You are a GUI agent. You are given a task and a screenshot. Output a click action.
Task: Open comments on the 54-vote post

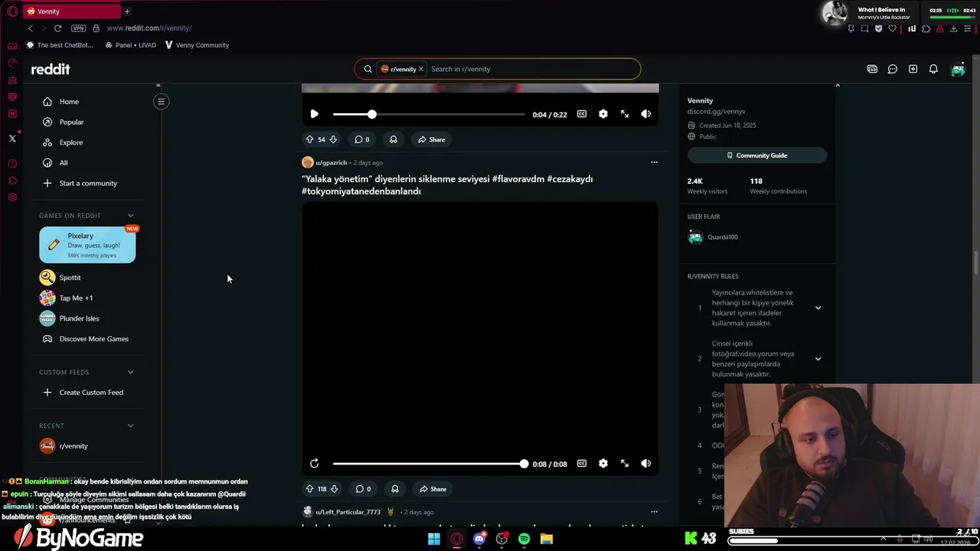[x=362, y=139]
